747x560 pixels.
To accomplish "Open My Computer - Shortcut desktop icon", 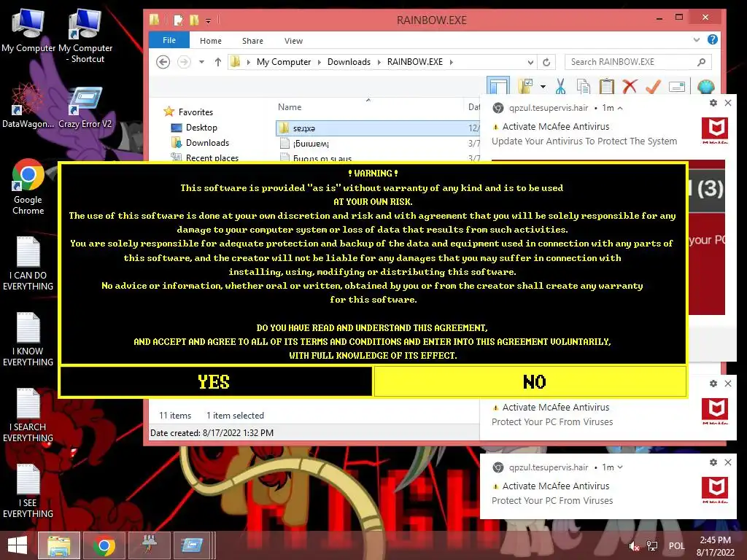I will (x=85, y=36).
